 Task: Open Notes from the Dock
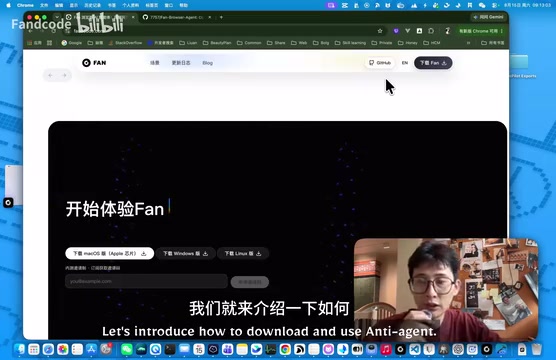point(242,349)
